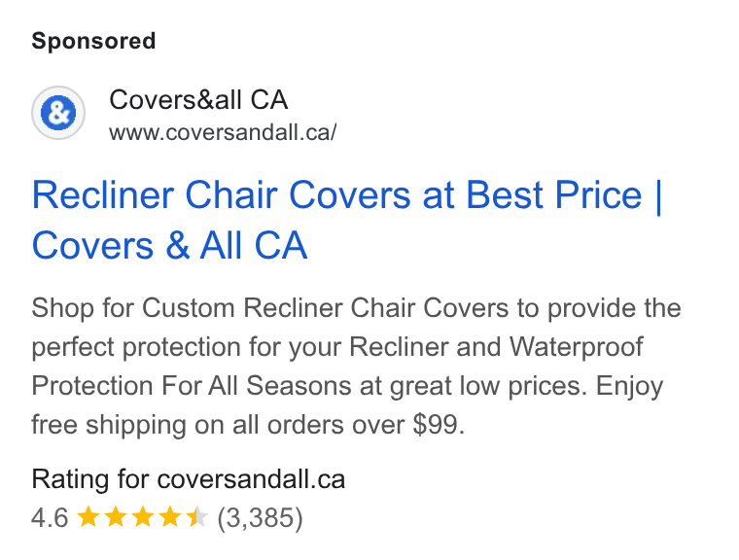
Task: Click the 4.6 rating score
Action: click(x=50, y=517)
